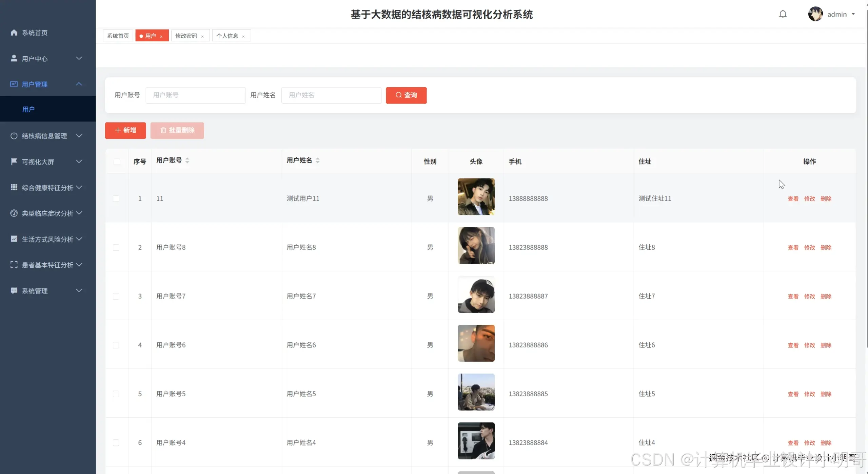Click the notification bell icon

click(x=783, y=14)
